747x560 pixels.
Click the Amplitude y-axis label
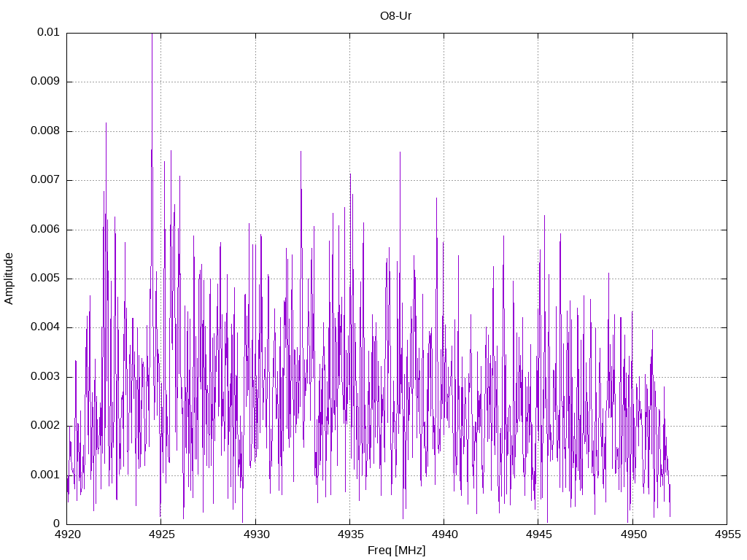click(x=9, y=279)
